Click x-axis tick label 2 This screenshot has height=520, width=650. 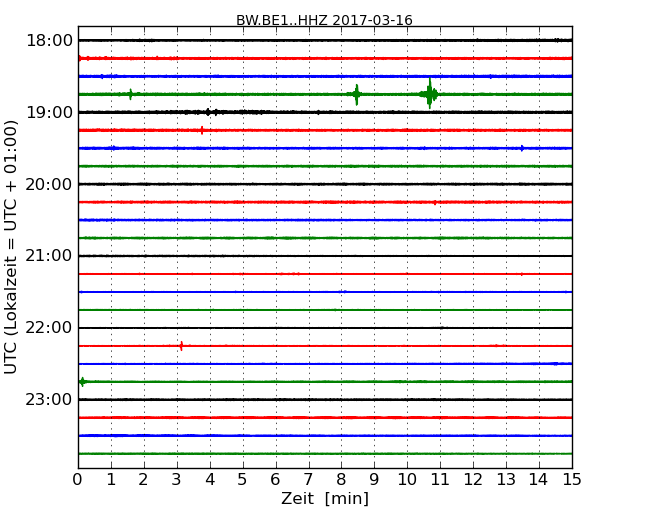pyautogui.click(x=143, y=480)
